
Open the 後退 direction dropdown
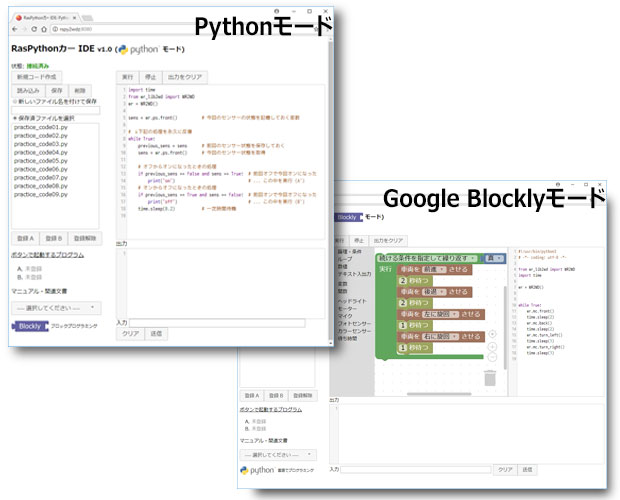point(434,292)
